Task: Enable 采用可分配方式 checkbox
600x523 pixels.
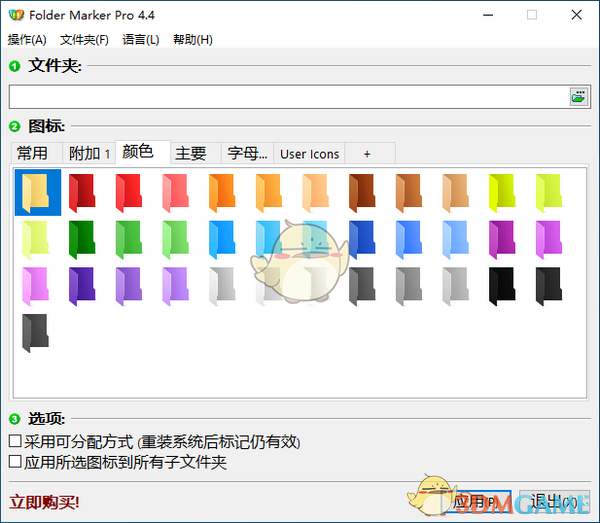Action: [15, 441]
